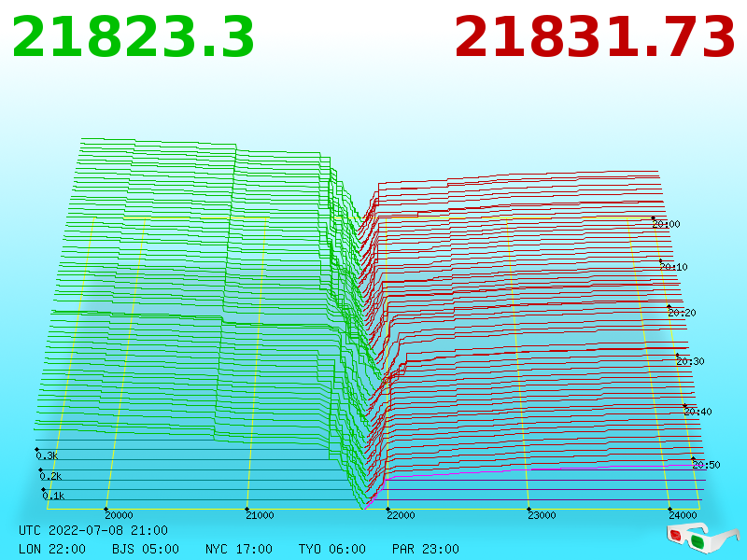Click the 0.1k volume axis label
747x560 pixels.
[x=53, y=496]
